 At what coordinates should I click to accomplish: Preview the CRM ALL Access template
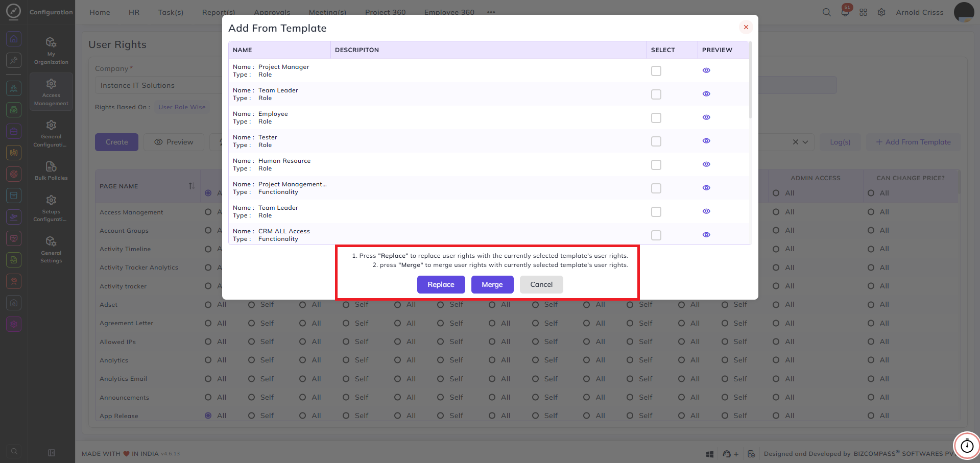[706, 235]
